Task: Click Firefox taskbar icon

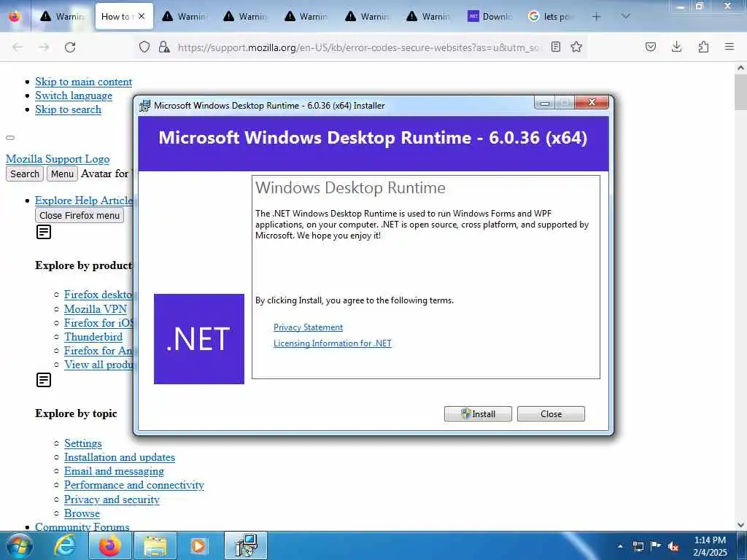Action: pyautogui.click(x=110, y=545)
